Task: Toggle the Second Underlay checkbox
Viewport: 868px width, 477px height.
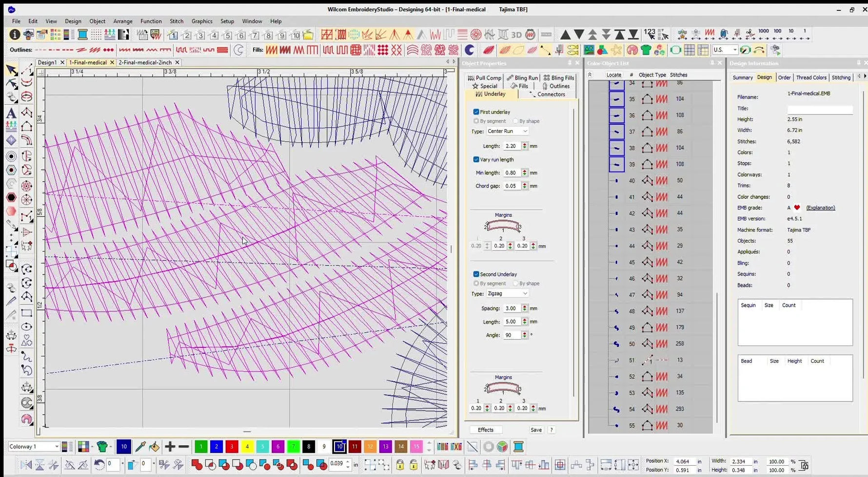Action: point(476,274)
